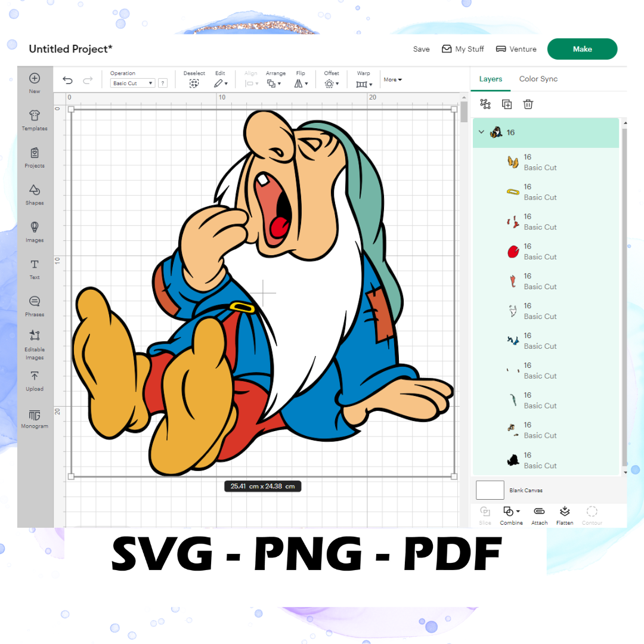Screen dimensions: 644x644
Task: Collapse the 16 layer group chevron
Action: coord(481,132)
